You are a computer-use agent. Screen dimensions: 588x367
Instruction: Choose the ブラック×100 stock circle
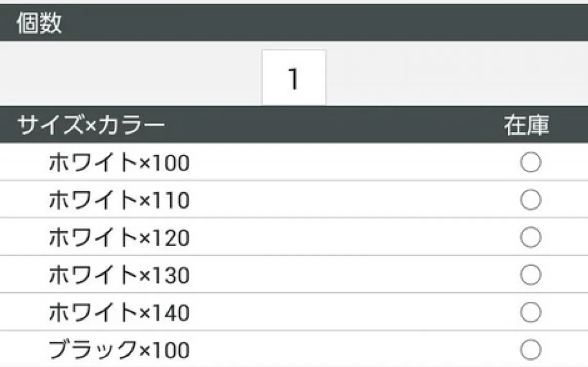(x=530, y=351)
